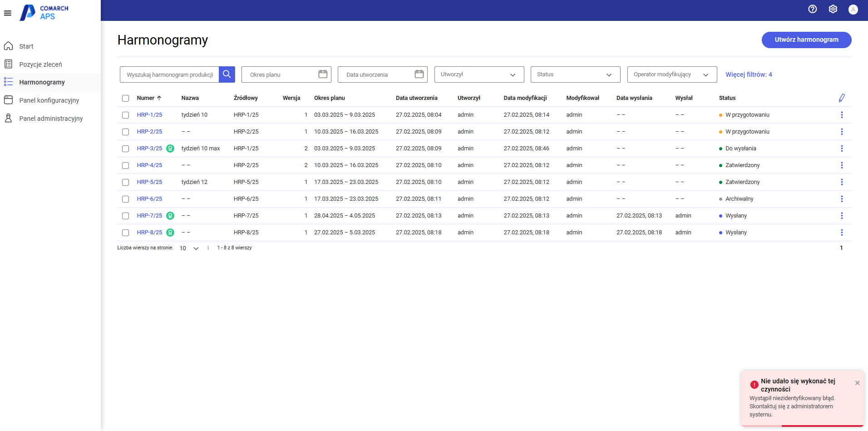The image size is (868, 431).
Task: Open calendar picker for Okres planu
Action: tap(323, 74)
